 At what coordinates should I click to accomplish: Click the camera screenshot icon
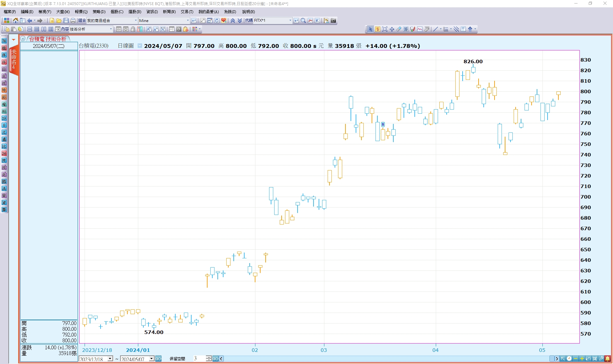(x=333, y=20)
